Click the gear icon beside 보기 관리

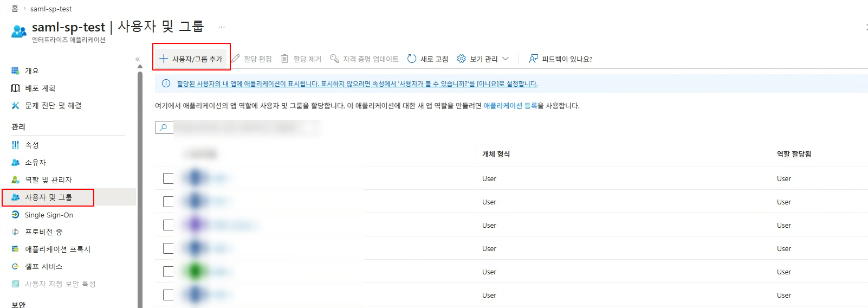point(462,59)
